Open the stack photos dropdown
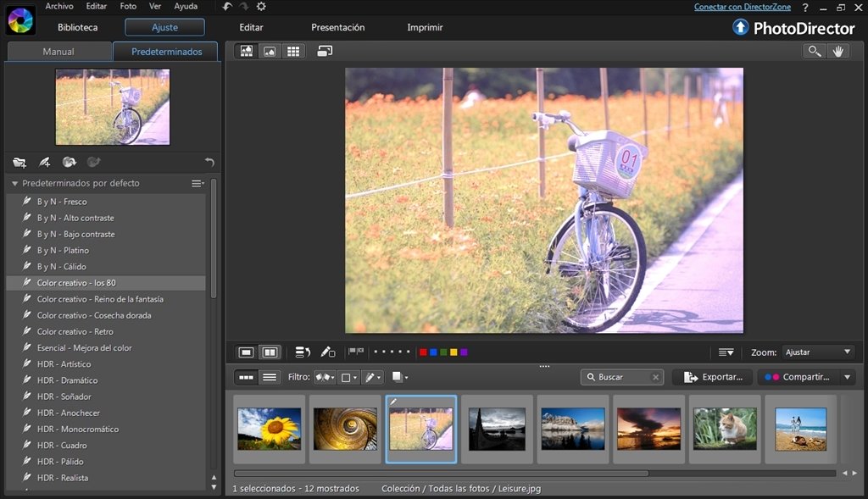 400,377
